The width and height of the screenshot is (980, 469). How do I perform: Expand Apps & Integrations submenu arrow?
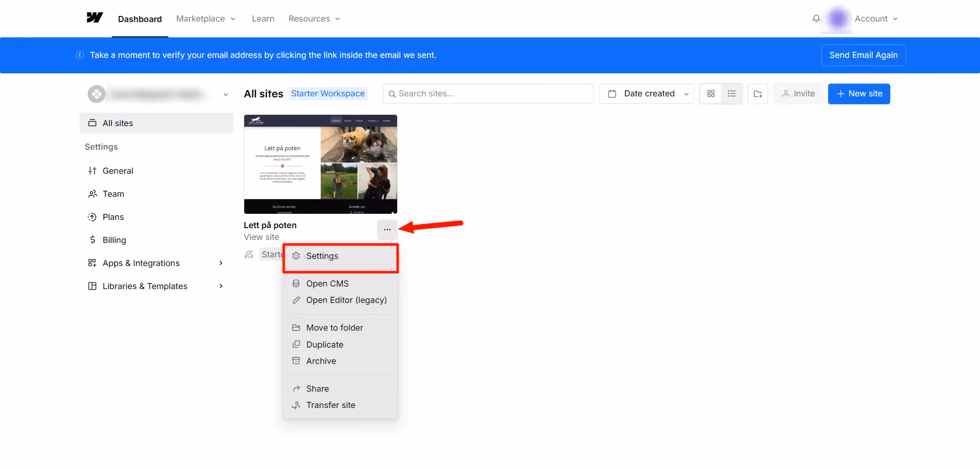click(x=221, y=263)
